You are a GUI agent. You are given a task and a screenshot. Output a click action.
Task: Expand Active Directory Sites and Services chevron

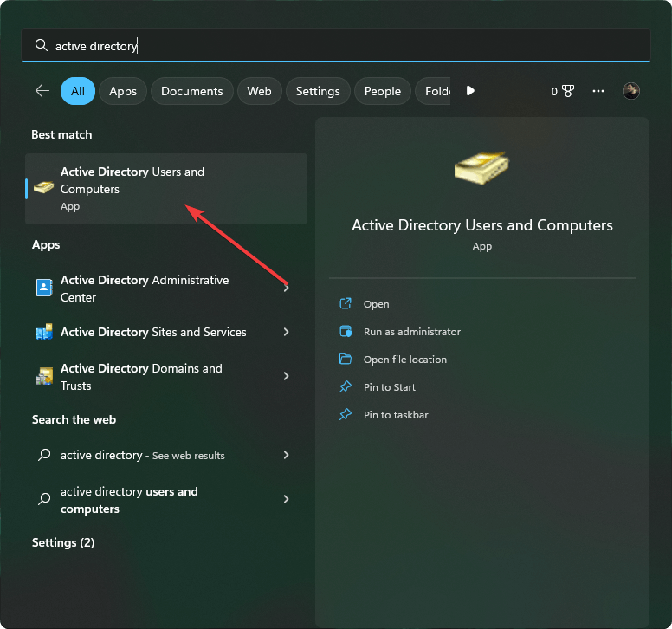(x=287, y=332)
